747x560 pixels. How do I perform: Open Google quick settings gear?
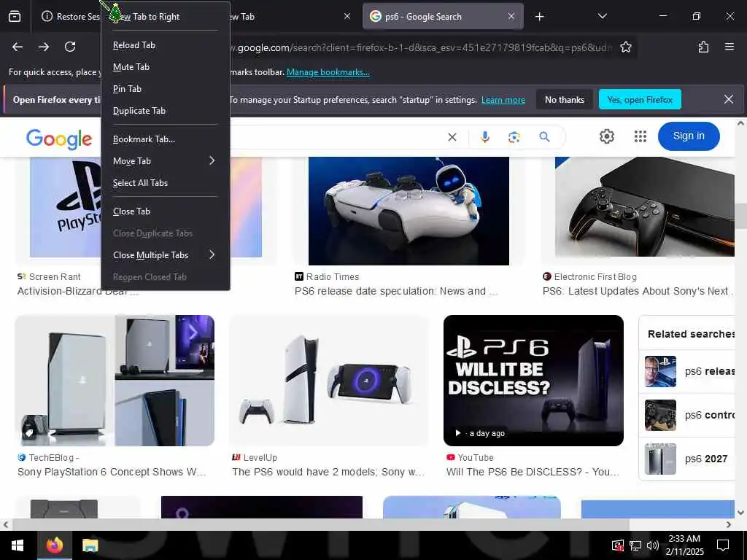coord(606,136)
